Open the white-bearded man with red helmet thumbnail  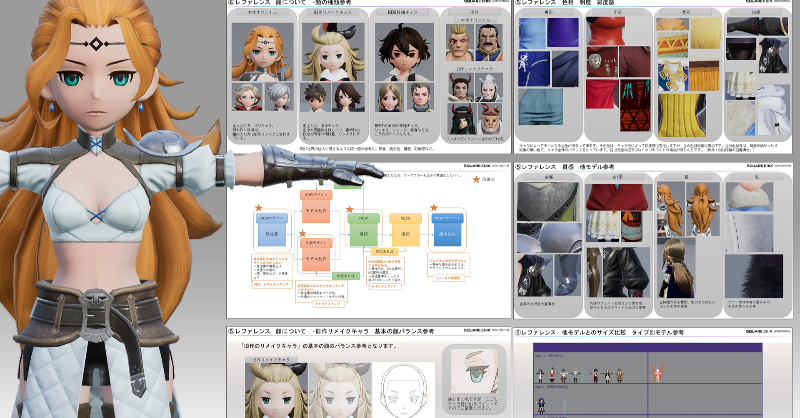(x=489, y=118)
